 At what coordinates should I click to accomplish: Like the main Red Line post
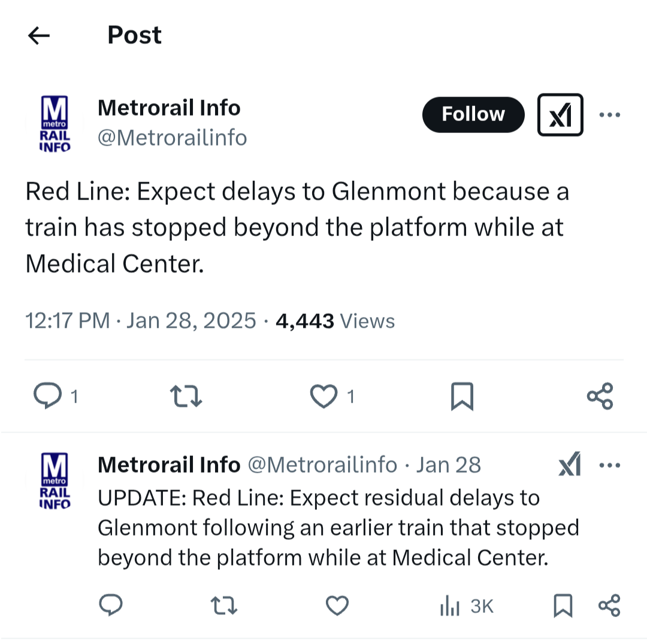click(x=324, y=396)
